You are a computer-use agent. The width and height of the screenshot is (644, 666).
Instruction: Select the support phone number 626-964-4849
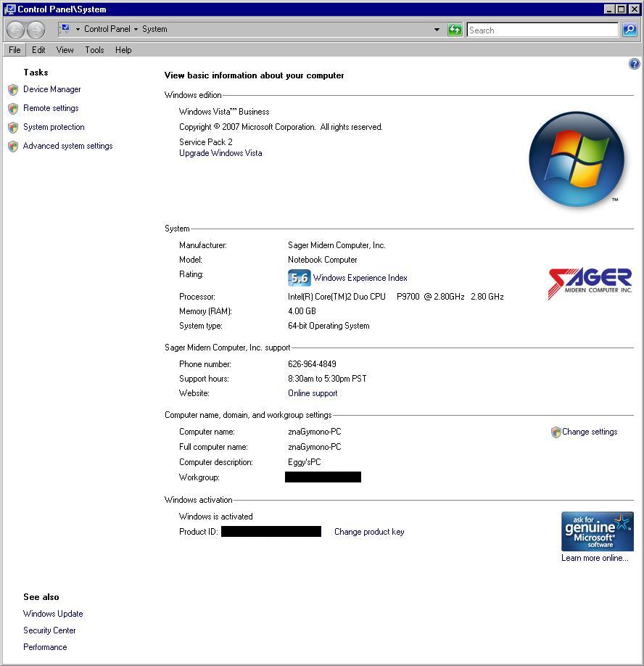coord(312,364)
